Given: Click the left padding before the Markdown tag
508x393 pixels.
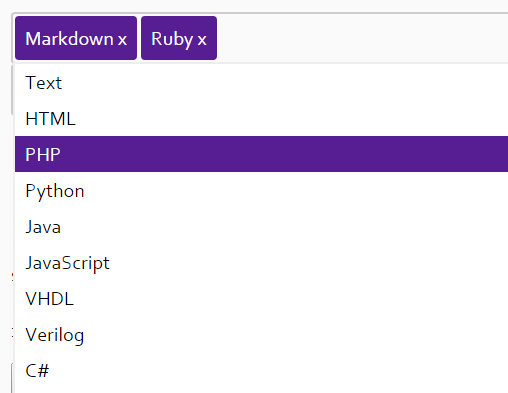Looking at the screenshot, I should pyautogui.click(x=14, y=38).
